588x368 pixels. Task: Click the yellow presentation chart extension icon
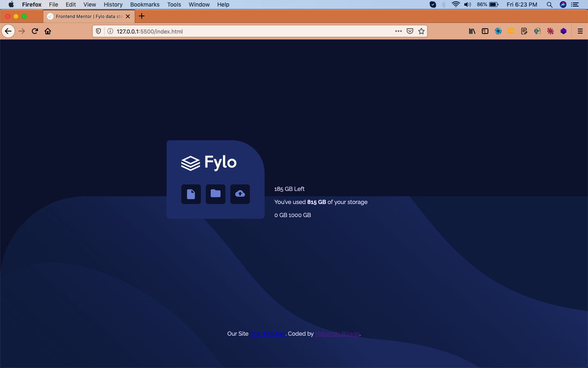point(511,31)
